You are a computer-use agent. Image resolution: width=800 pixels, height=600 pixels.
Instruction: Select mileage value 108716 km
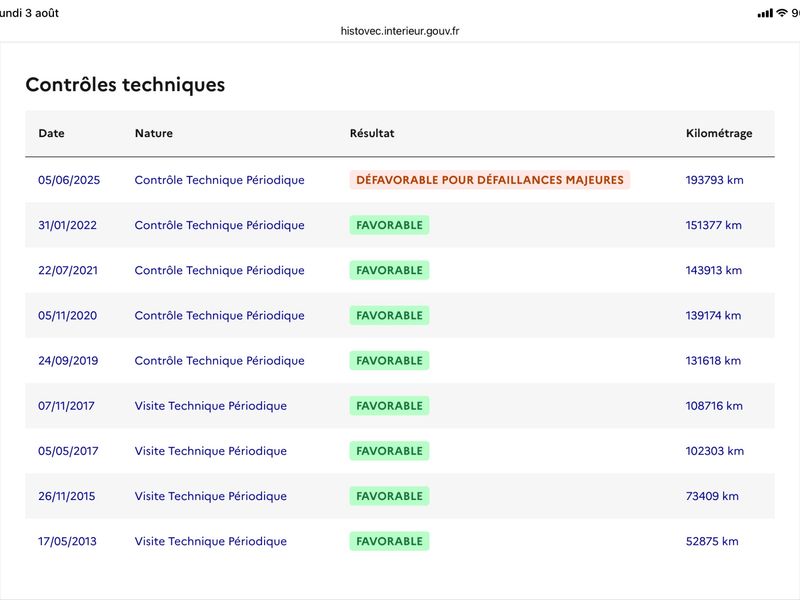[714, 406]
